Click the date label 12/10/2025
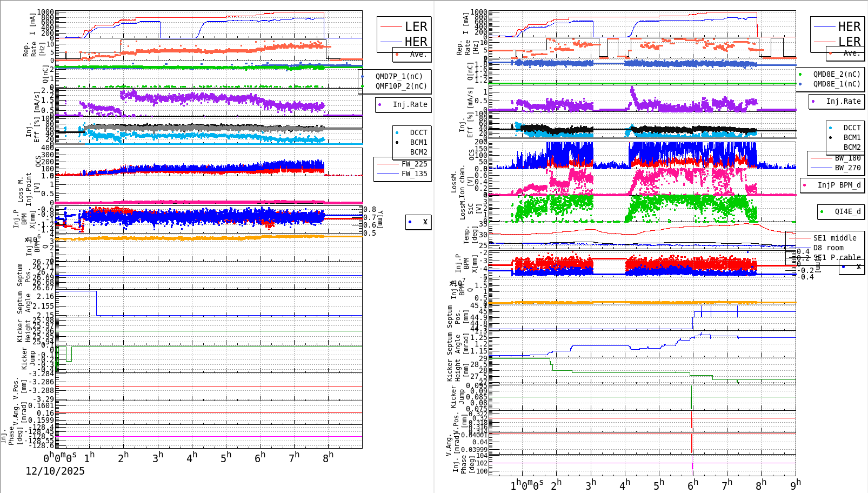 [54, 471]
